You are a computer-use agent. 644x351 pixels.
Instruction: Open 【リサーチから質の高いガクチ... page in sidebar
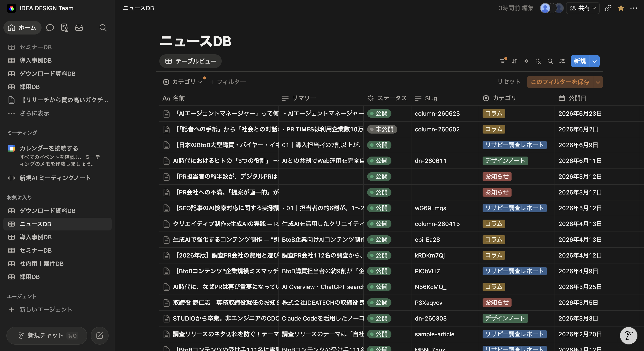click(64, 100)
